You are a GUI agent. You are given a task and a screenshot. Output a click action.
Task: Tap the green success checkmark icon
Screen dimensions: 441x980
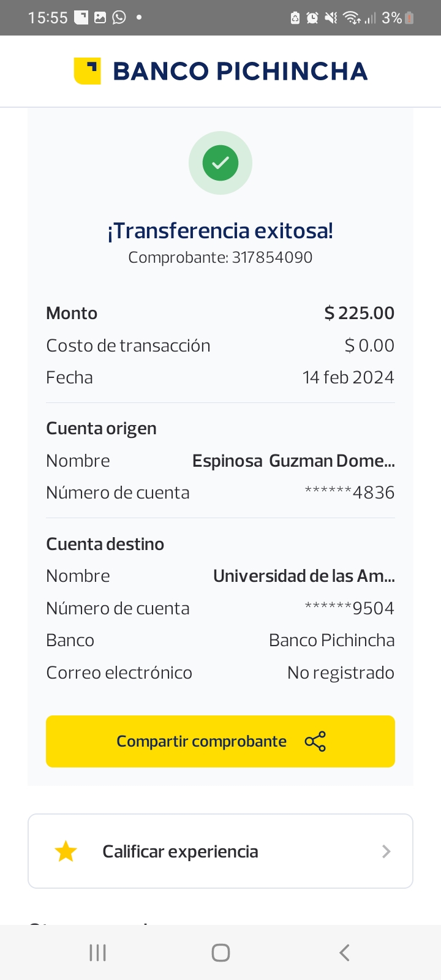pyautogui.click(x=221, y=163)
